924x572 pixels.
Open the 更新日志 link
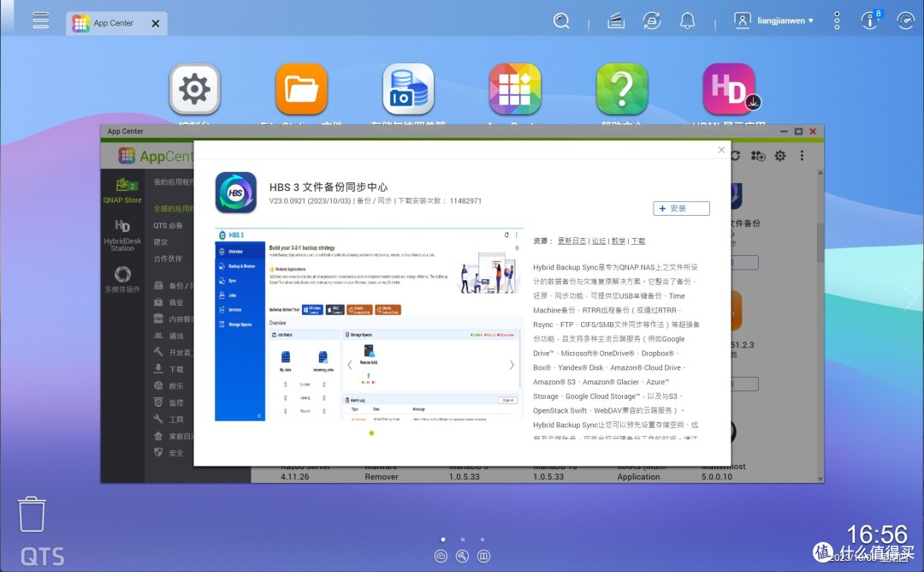coord(572,241)
